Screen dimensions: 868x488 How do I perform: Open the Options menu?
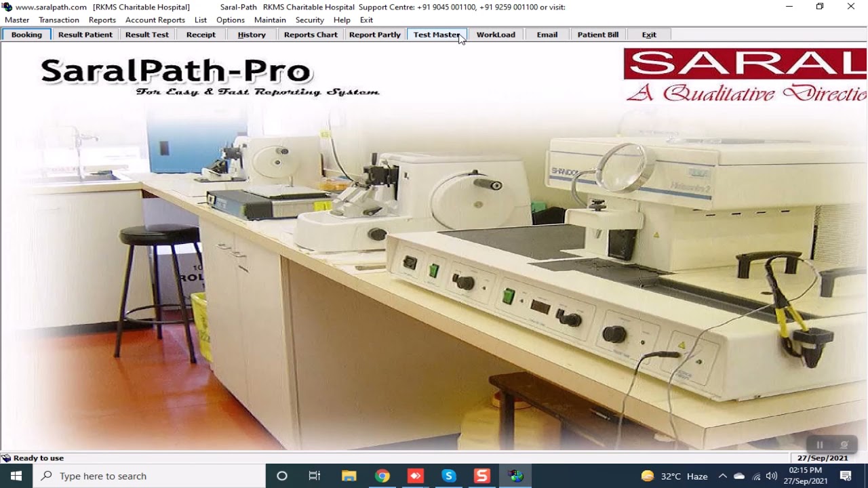pyautogui.click(x=231, y=20)
